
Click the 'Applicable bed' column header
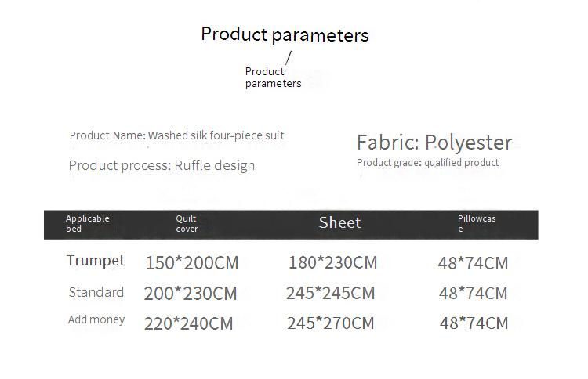point(87,224)
